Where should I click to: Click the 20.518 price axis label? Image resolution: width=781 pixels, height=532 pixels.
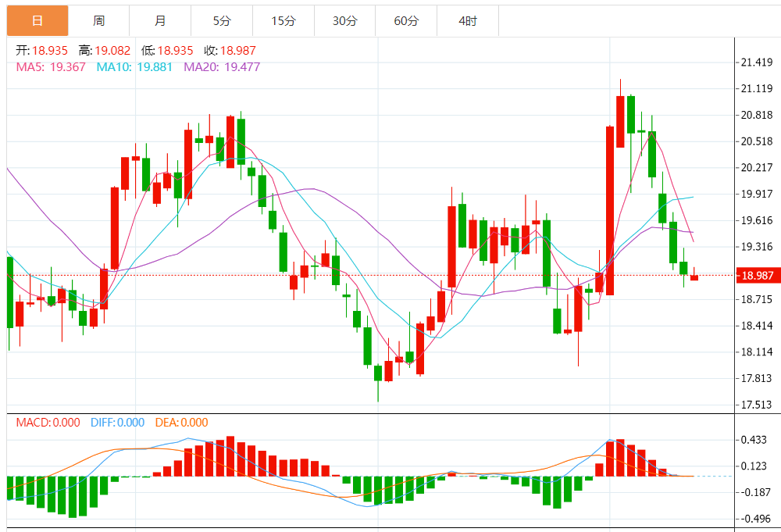coord(757,141)
